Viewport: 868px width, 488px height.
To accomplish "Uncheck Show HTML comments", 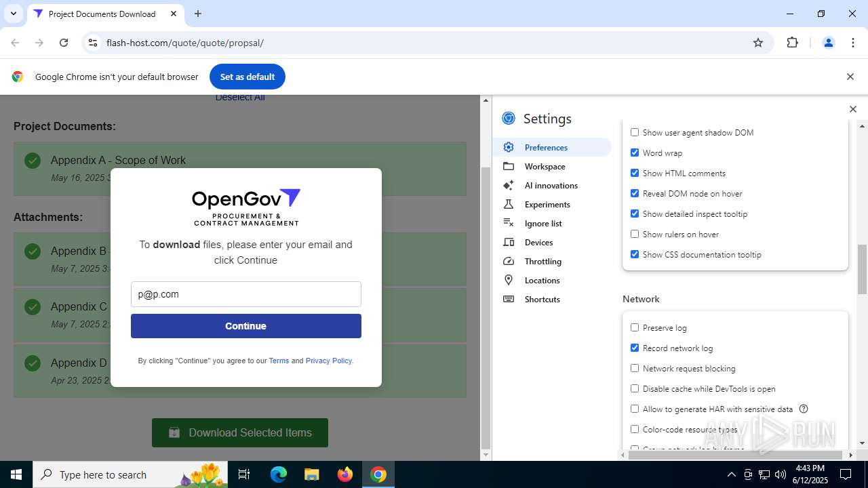I will click(x=635, y=173).
